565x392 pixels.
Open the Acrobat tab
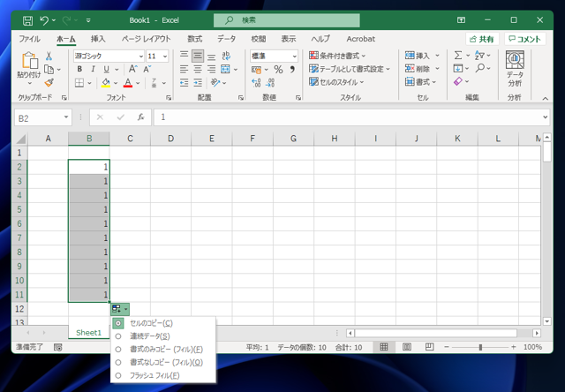[361, 39]
